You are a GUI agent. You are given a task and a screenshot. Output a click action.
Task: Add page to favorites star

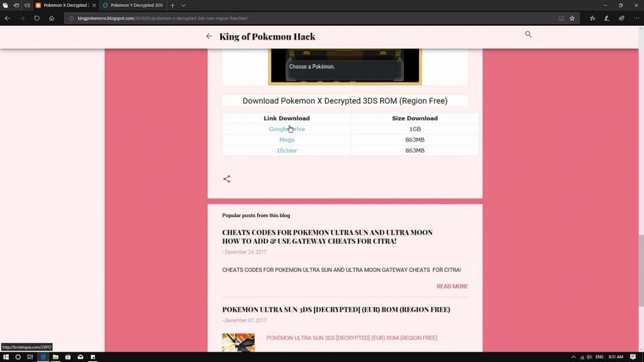pyautogui.click(x=572, y=18)
